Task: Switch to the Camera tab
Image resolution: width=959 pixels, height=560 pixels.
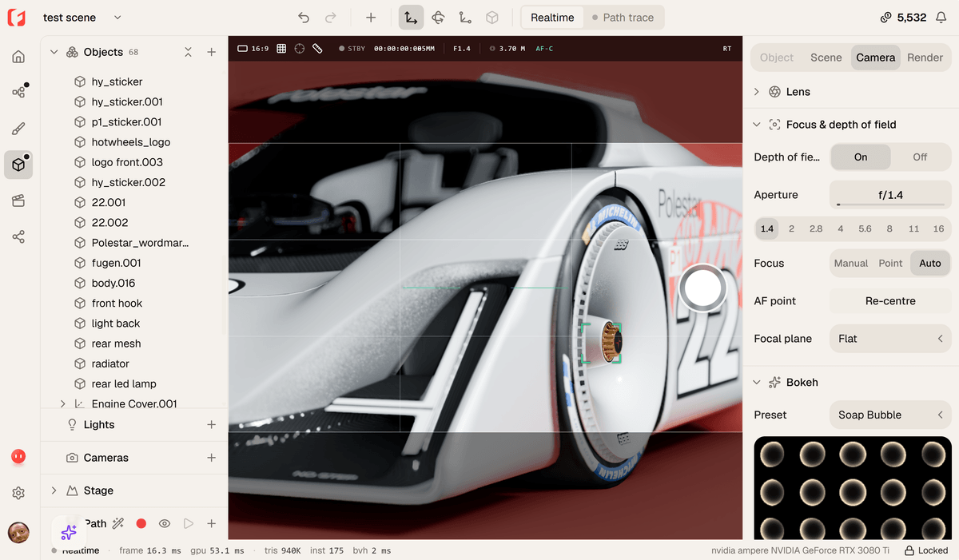Action: point(876,58)
